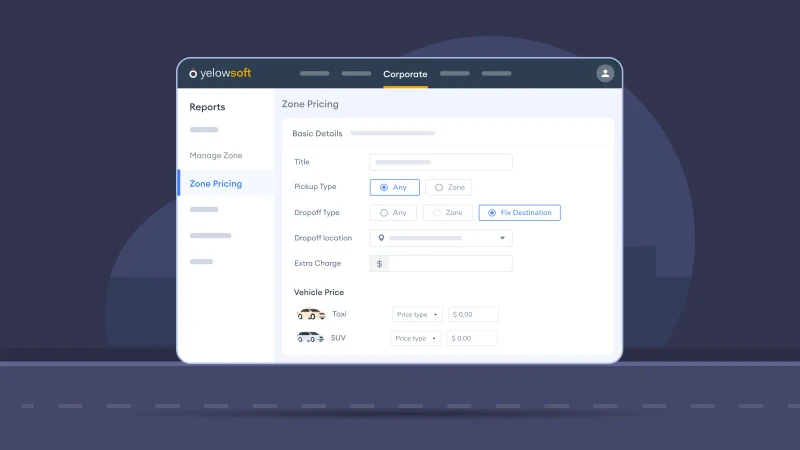The image size is (800, 450).
Task: Click the SUV vehicle icon
Action: tap(310, 338)
